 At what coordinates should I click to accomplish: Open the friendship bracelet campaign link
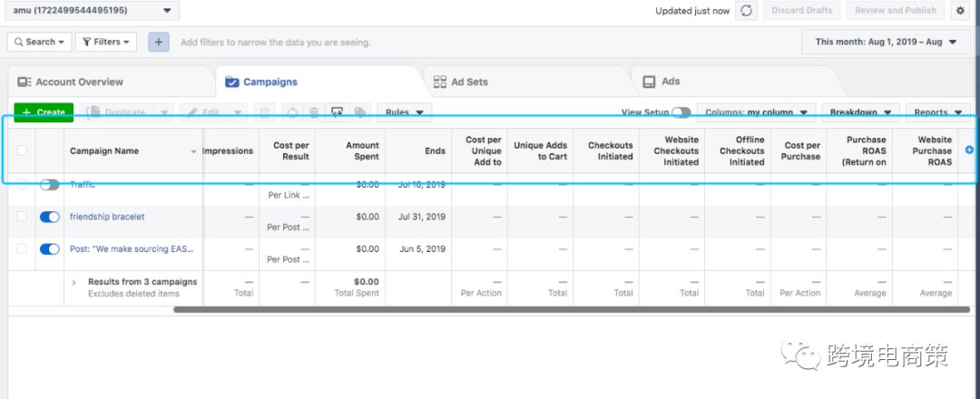(x=107, y=217)
